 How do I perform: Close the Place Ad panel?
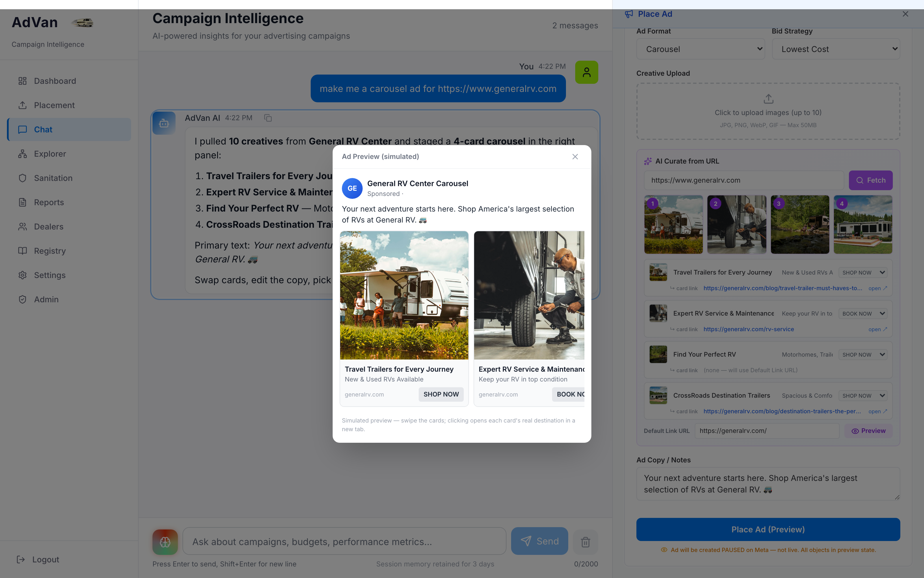pos(905,14)
